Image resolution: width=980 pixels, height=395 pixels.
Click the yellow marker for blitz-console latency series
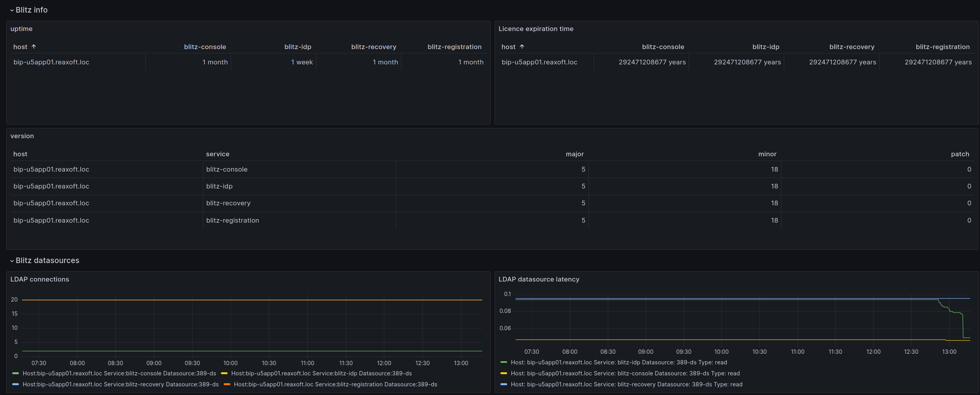click(x=504, y=373)
